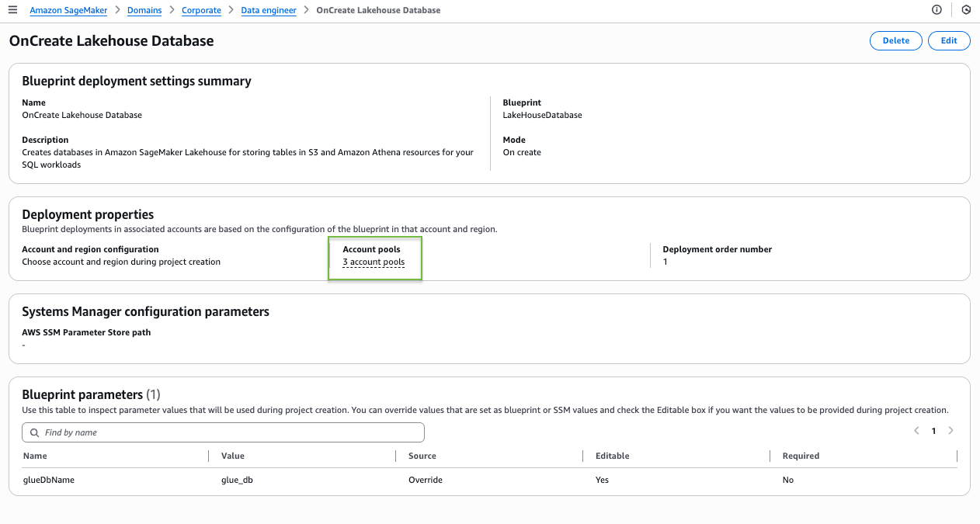Open the hexagon settings icon at top right
Image resolution: width=980 pixels, height=524 pixels.
coord(966,10)
